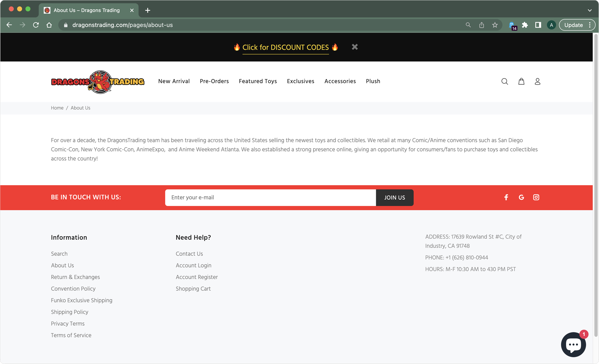Open Funko Exclusive Shipping link
Viewport: 599px width, 364px height.
click(x=81, y=300)
